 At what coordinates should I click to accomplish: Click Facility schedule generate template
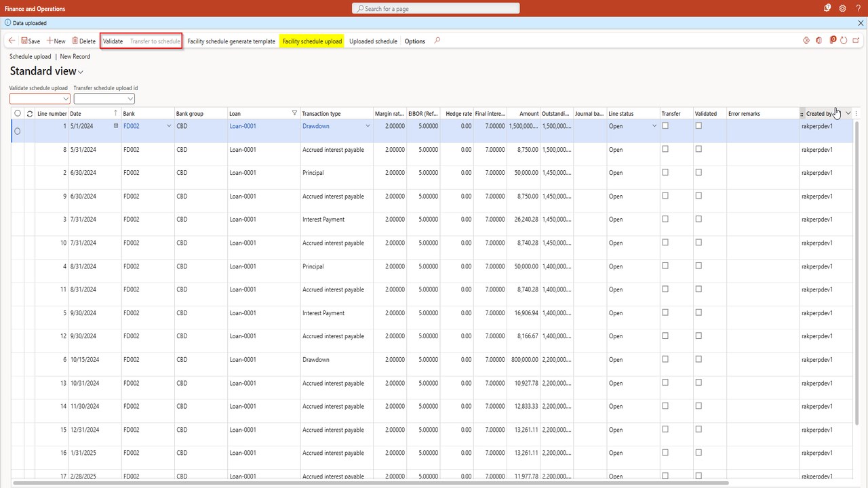[231, 41]
